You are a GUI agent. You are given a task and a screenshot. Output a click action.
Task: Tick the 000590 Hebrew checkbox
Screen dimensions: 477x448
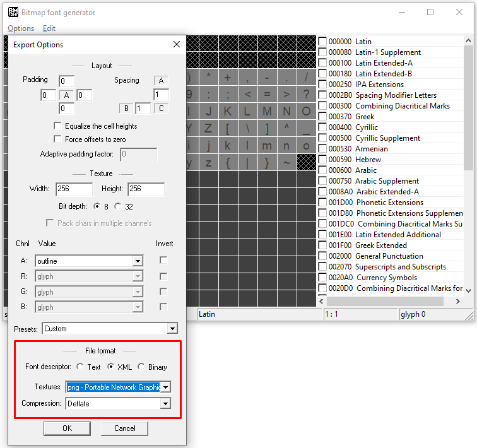coord(322,160)
